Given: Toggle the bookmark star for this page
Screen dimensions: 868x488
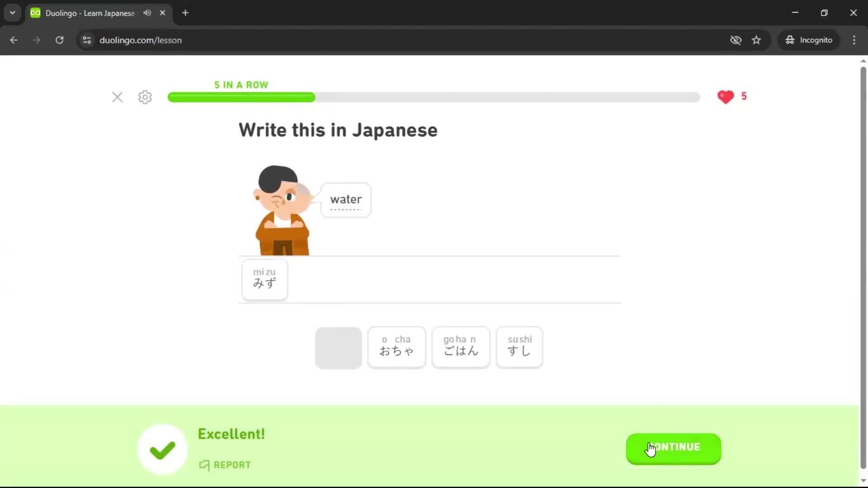Looking at the screenshot, I should pyautogui.click(x=756, y=40).
